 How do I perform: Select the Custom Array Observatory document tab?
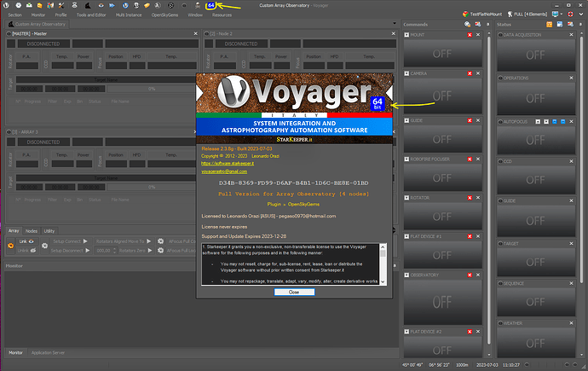click(x=37, y=24)
